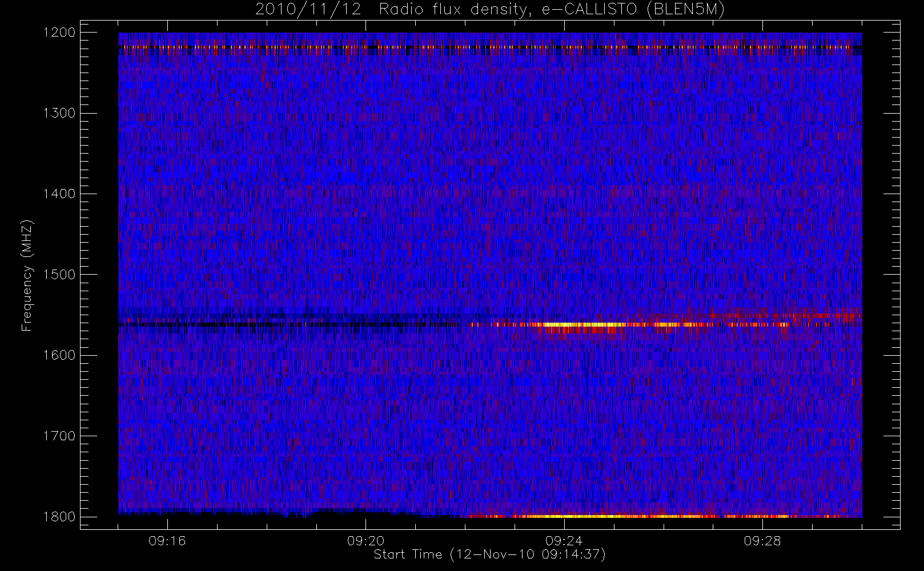Click the 1500 frequency tick label

[x=59, y=275]
